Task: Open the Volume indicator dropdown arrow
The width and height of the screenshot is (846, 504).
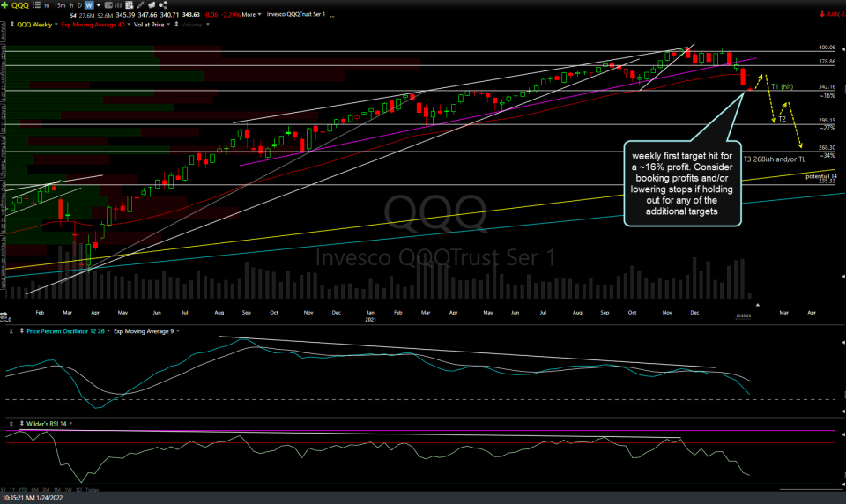Action: (x=208, y=25)
